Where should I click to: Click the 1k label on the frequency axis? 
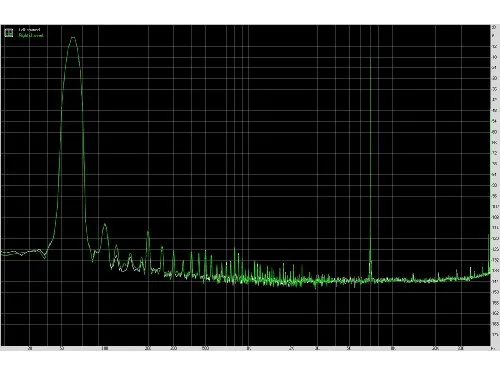pyautogui.click(x=248, y=349)
